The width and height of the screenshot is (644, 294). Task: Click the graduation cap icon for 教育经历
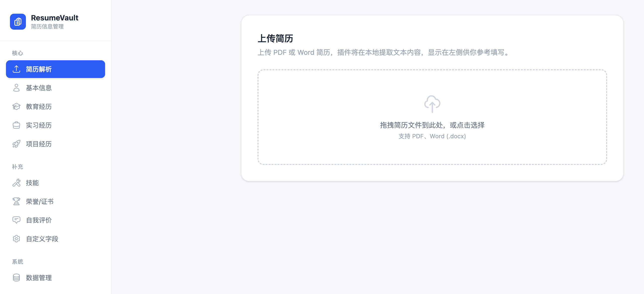coord(16,107)
